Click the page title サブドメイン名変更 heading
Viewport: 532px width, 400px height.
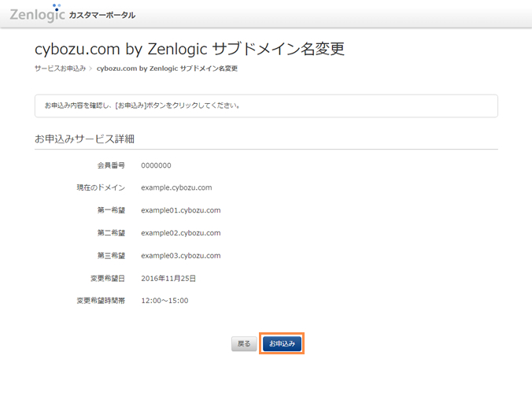[190, 49]
